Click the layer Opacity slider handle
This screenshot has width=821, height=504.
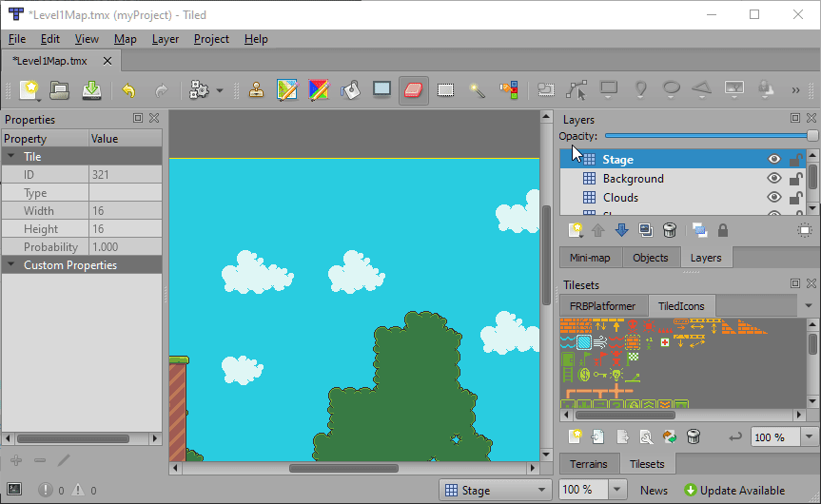click(x=811, y=136)
